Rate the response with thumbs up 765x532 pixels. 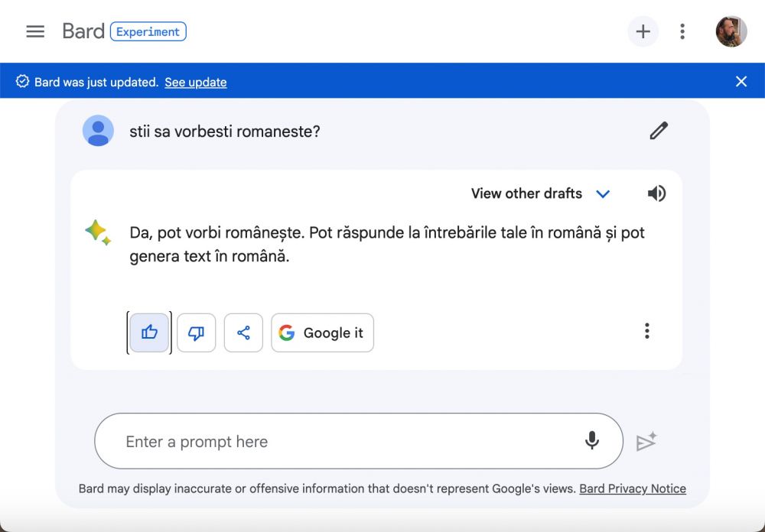(149, 332)
